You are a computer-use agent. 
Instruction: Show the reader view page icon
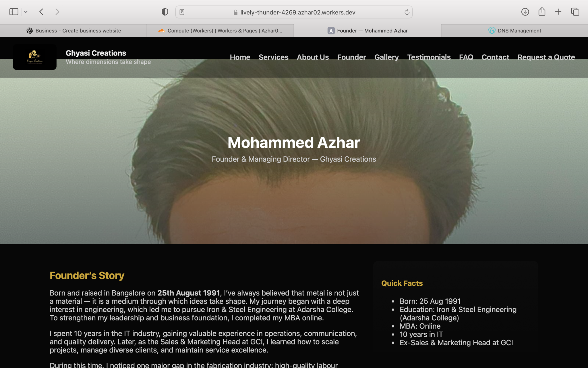(182, 12)
